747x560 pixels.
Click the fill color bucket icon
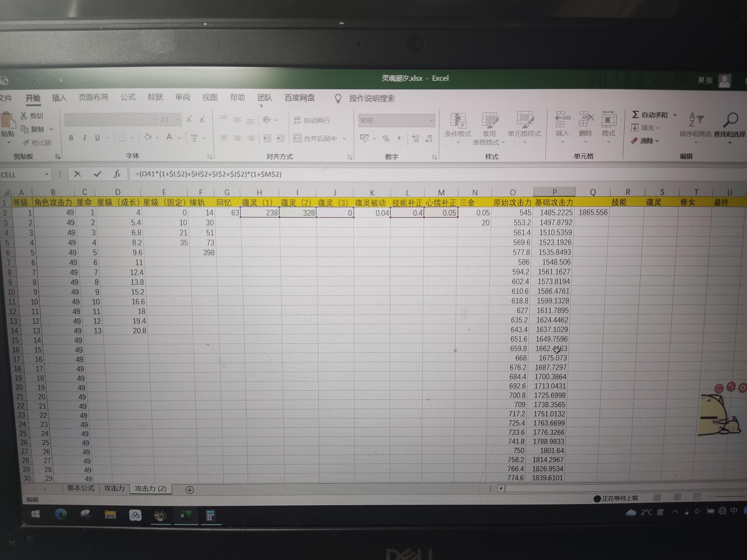pos(148,137)
